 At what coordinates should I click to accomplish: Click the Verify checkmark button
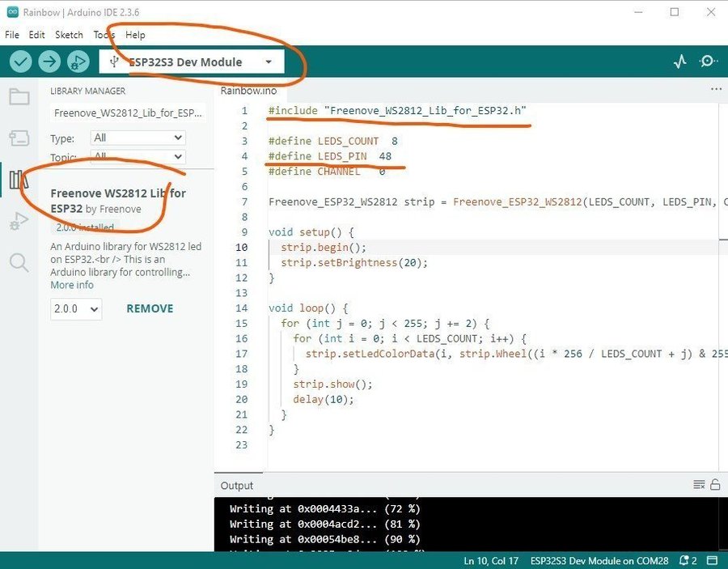point(21,62)
